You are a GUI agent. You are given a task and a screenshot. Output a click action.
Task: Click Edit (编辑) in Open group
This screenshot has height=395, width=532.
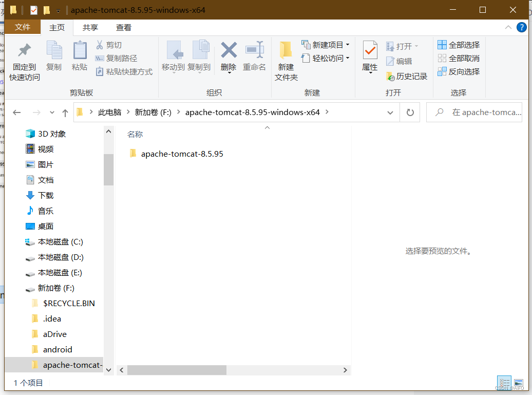400,61
